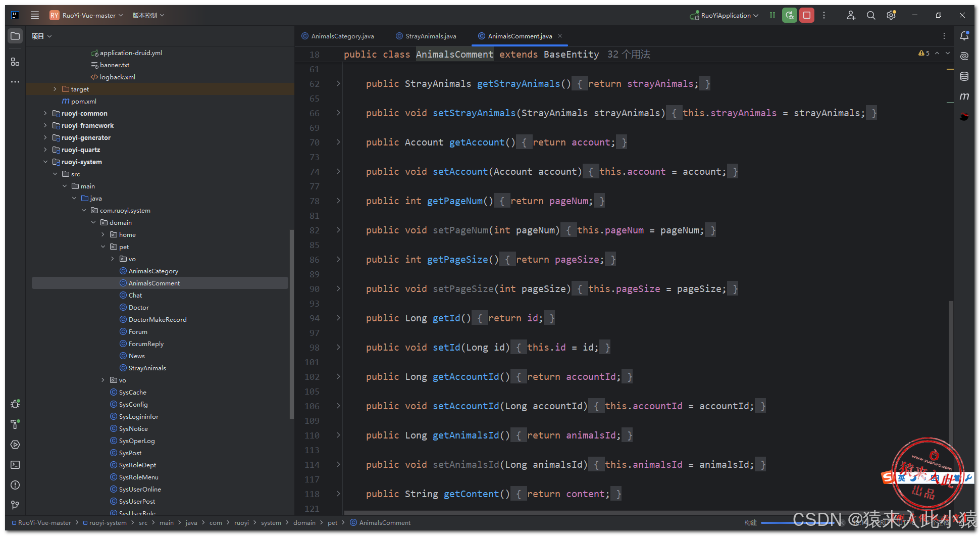This screenshot has height=536, width=980.
Task: Open the Structure tool window icon
Action: pyautogui.click(x=15, y=62)
